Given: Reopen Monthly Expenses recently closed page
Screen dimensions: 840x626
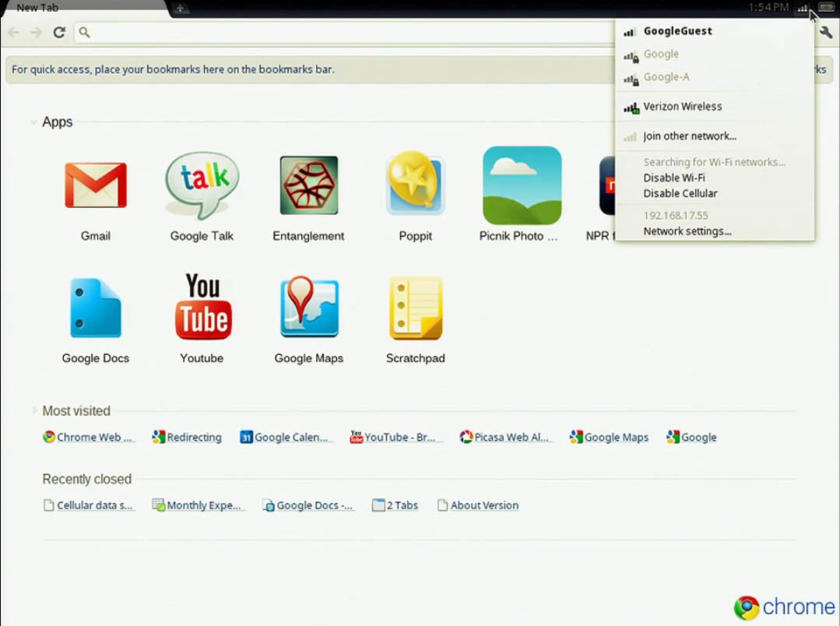Looking at the screenshot, I should (x=197, y=505).
